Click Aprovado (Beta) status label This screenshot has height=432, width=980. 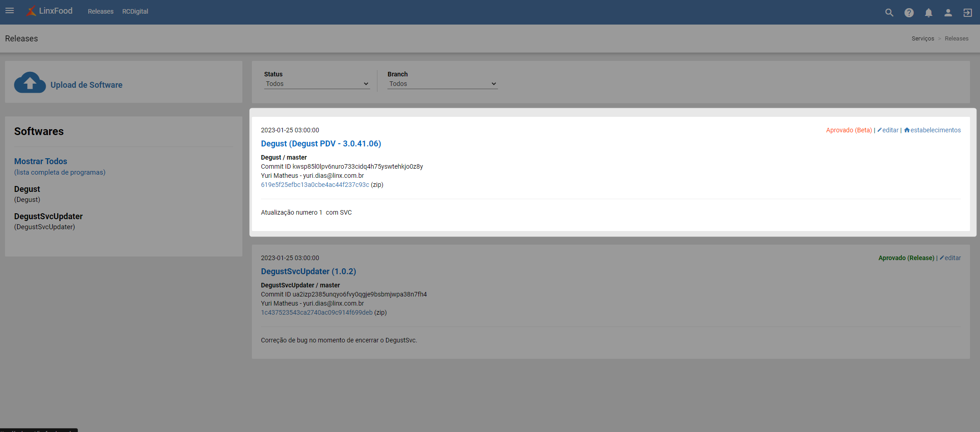tap(849, 130)
